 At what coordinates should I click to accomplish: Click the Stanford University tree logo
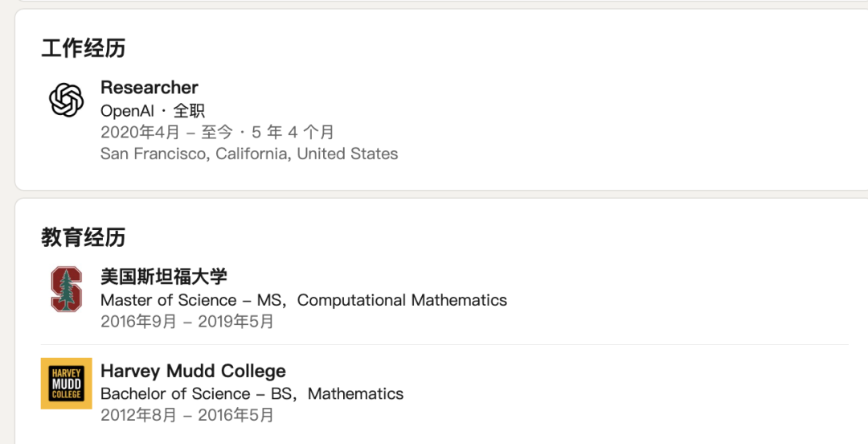67,289
